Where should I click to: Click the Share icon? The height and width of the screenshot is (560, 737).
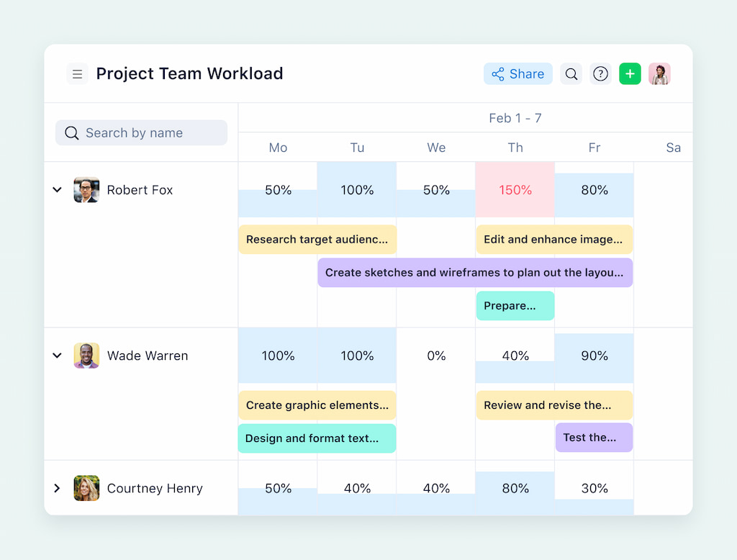pos(498,73)
